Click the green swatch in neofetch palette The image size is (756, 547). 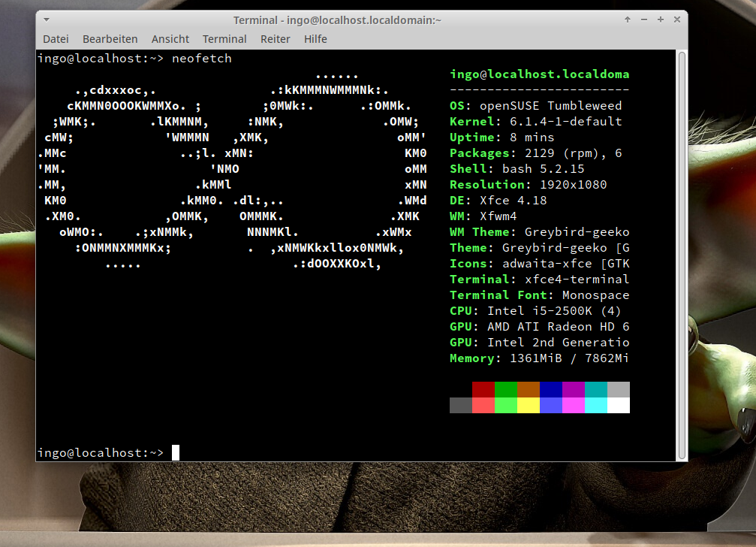coord(506,388)
